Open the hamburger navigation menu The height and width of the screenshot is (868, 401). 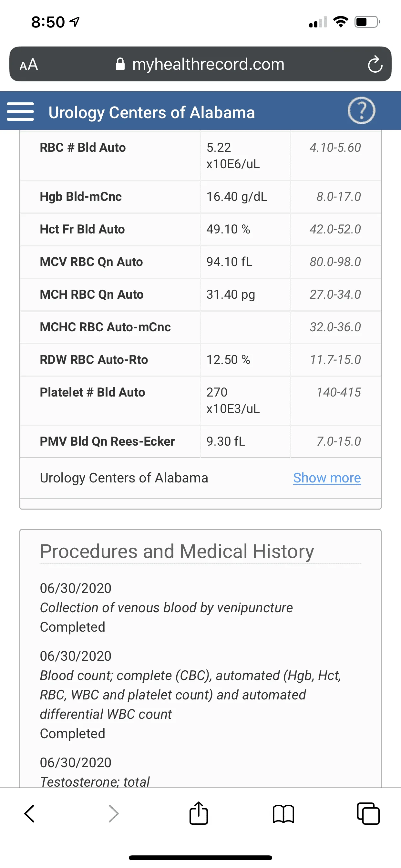pos(20,111)
